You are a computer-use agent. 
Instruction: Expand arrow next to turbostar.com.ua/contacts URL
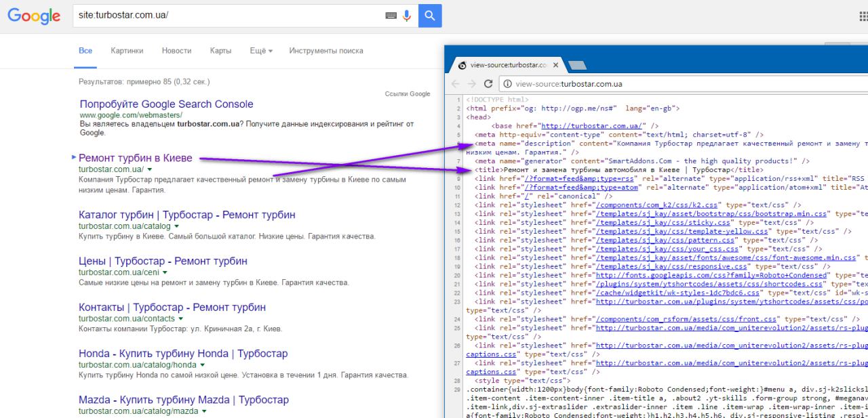coord(180,318)
